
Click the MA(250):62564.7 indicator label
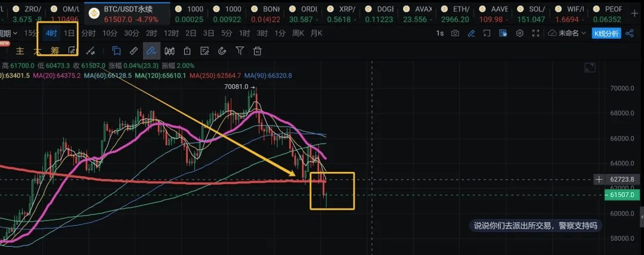pos(216,76)
